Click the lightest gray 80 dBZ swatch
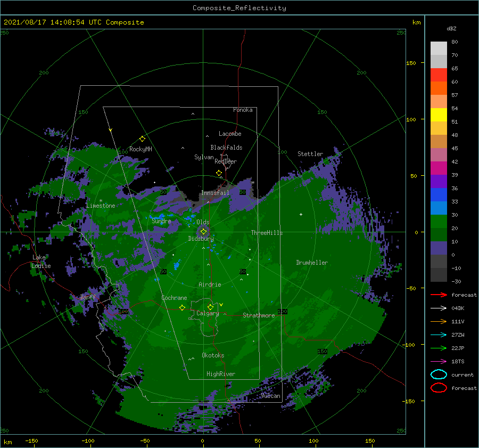The image size is (479, 448). (439, 48)
